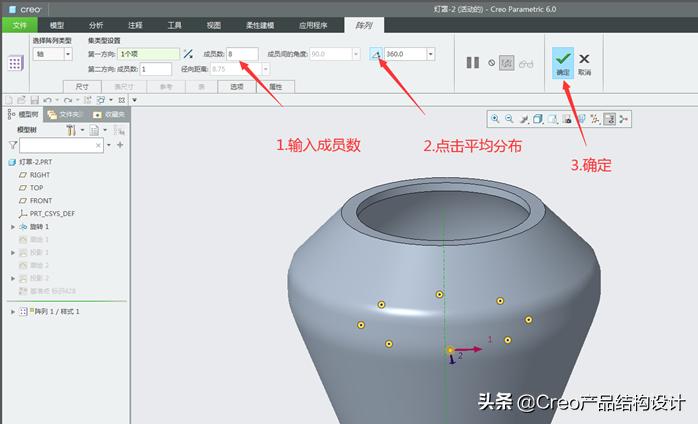
Task: Open 成员间的角度 90.0 dropdown arrow
Action: tap(356, 54)
